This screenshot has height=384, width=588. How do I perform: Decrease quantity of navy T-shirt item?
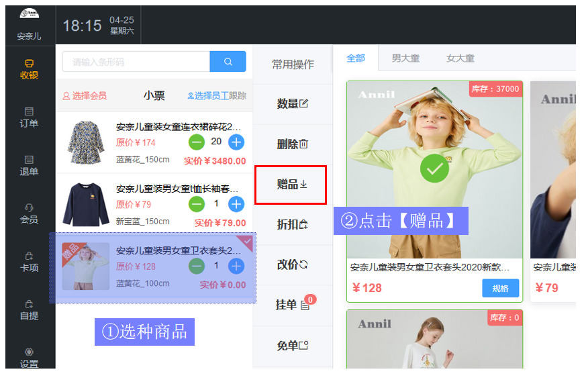tap(197, 204)
